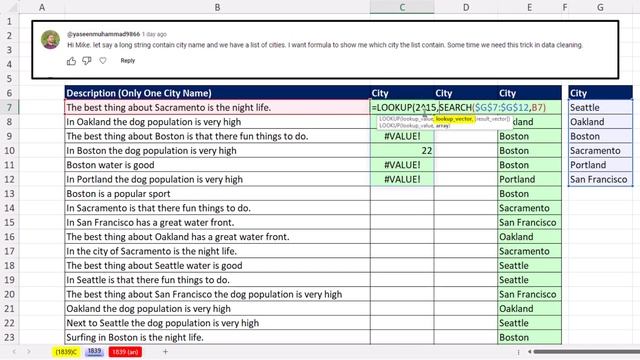Click San Francisco result in column E row 15
640x360 pixels.
click(x=529, y=222)
